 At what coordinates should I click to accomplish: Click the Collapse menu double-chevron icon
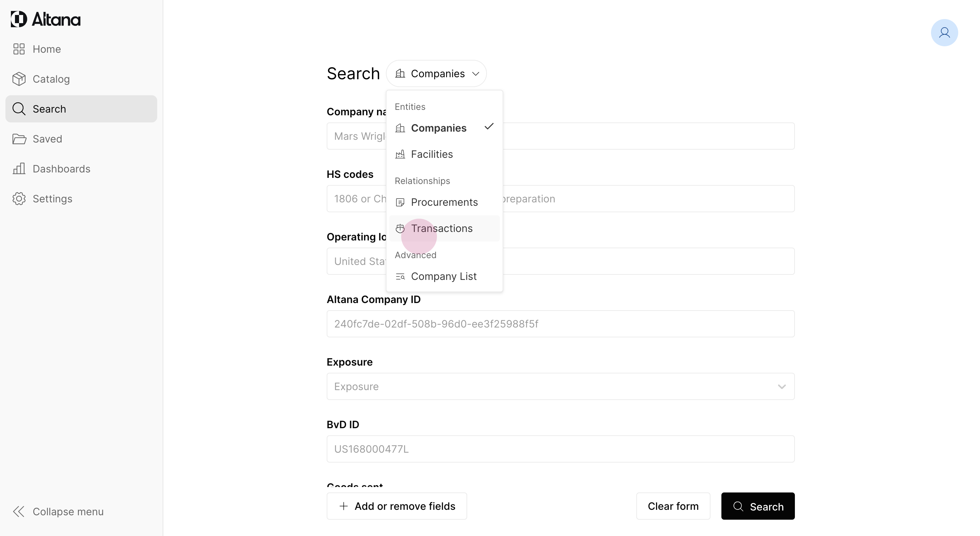19,512
